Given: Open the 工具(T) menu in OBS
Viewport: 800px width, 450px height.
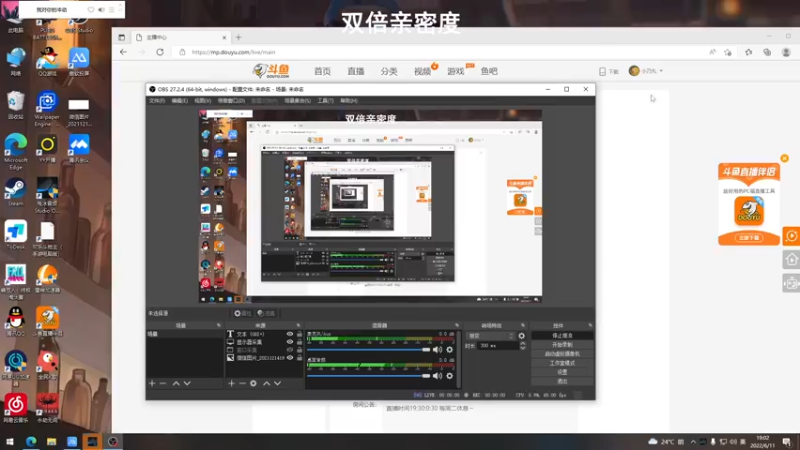Looking at the screenshot, I should pos(325,101).
